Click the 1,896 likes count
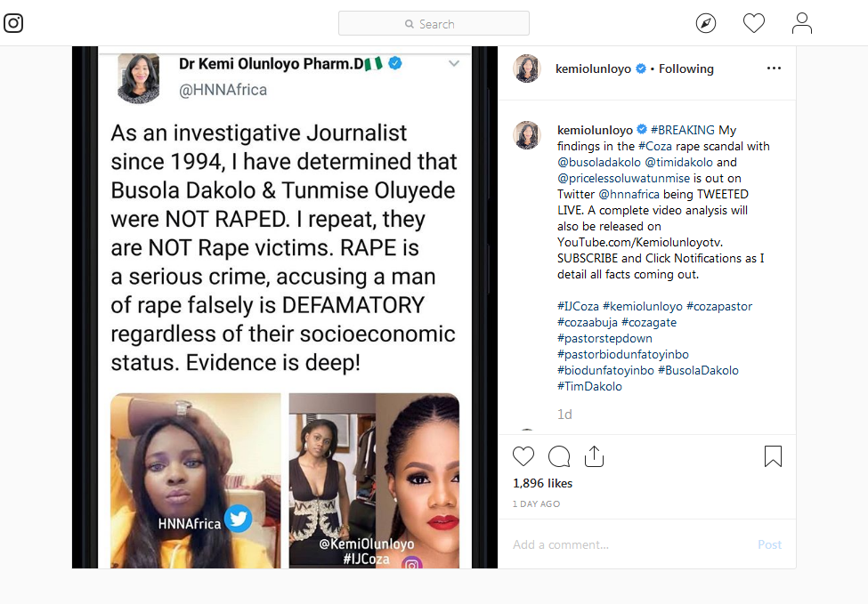The width and height of the screenshot is (868, 604). click(x=545, y=483)
